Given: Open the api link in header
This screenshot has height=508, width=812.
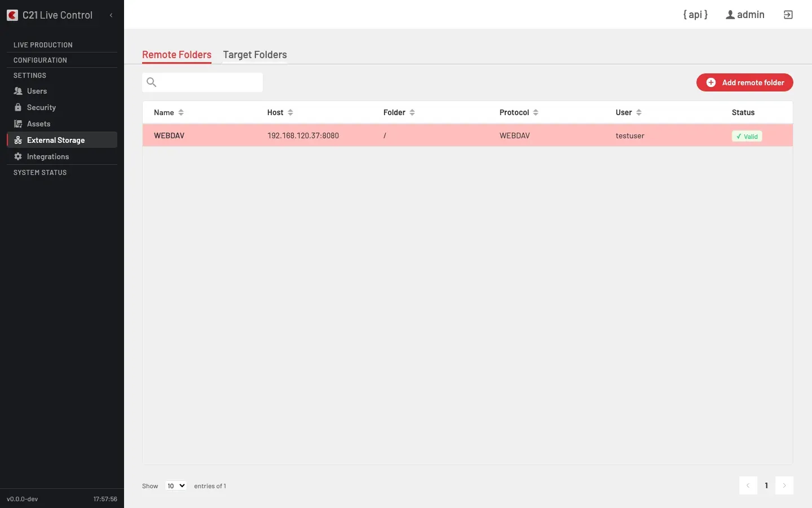Looking at the screenshot, I should click(695, 15).
